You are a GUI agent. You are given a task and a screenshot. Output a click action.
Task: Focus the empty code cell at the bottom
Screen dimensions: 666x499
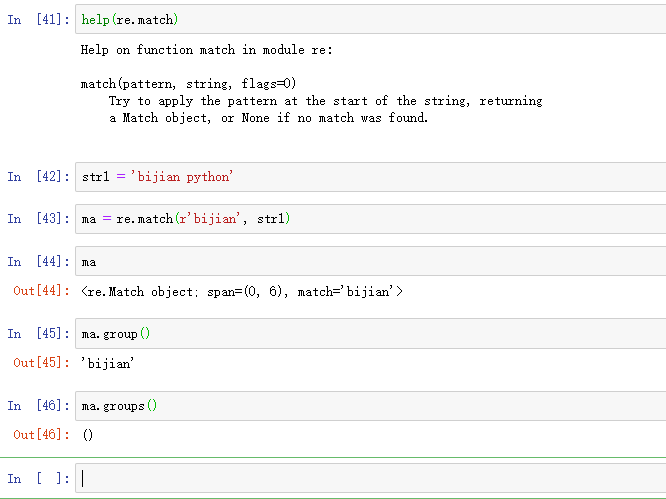(x=370, y=479)
